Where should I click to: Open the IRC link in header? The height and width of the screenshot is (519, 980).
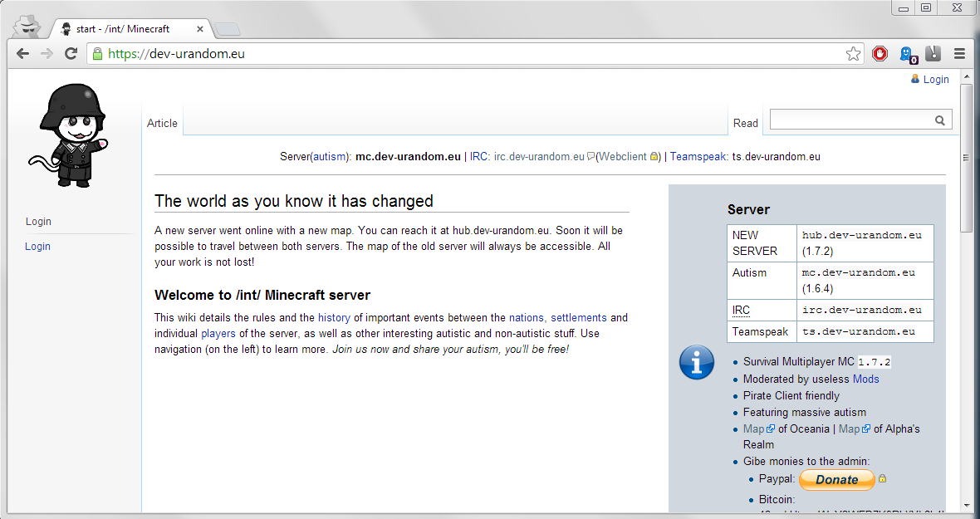pyautogui.click(x=478, y=157)
